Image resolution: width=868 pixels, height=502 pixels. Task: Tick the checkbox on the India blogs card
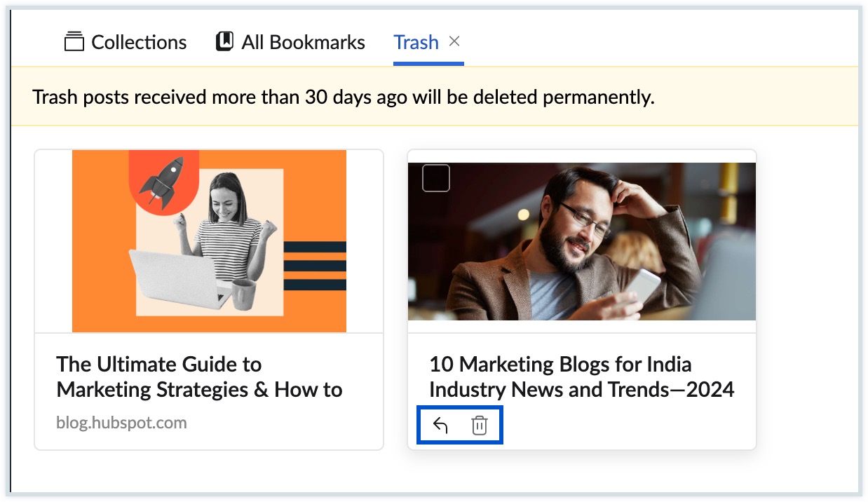[x=436, y=178]
